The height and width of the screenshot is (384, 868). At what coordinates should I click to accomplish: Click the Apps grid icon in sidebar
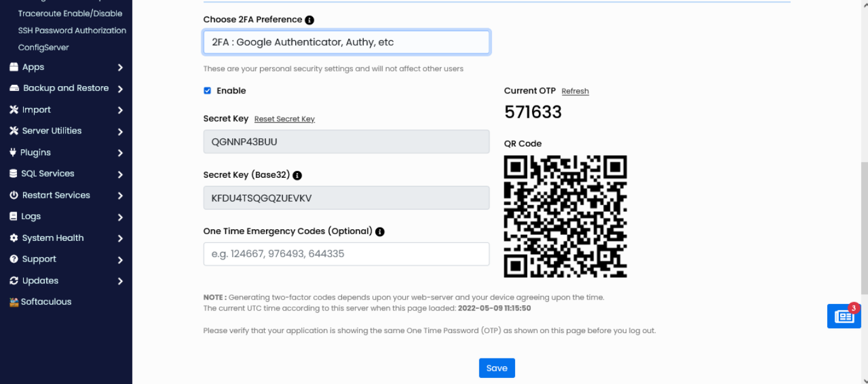pos(13,67)
